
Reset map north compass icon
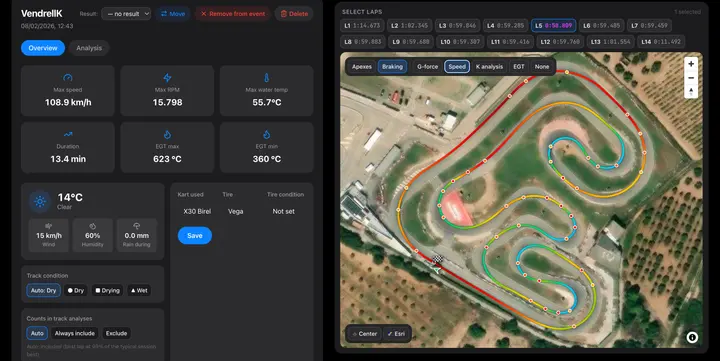[x=691, y=91]
